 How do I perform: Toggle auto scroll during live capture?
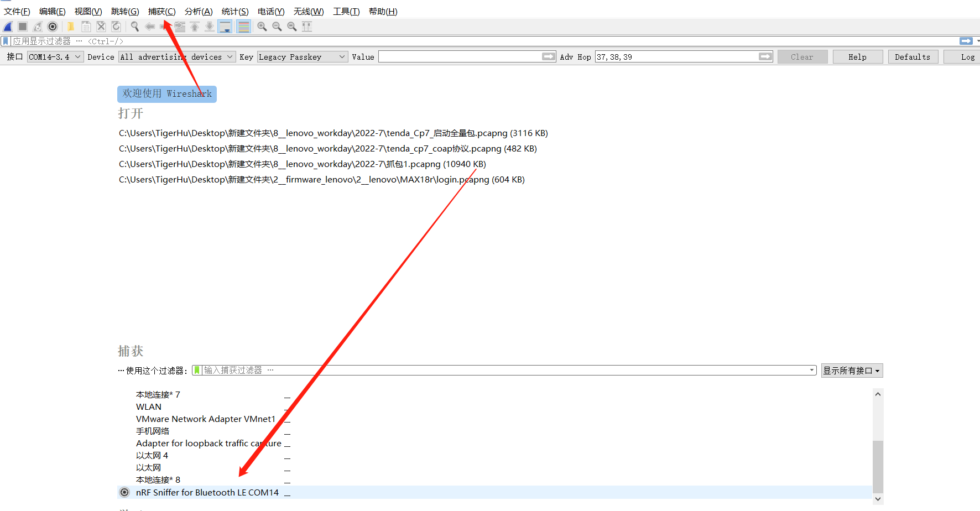pos(225,27)
